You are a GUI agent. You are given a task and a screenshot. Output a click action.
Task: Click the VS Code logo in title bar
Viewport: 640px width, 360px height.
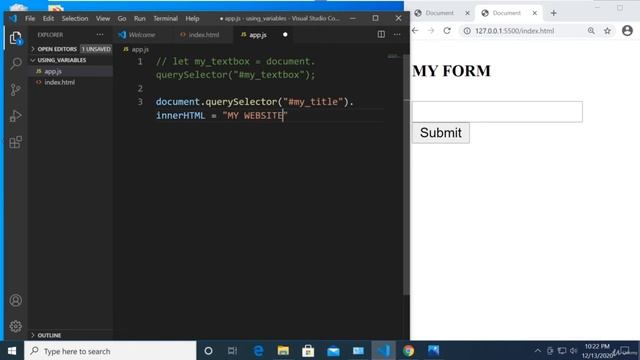13,18
